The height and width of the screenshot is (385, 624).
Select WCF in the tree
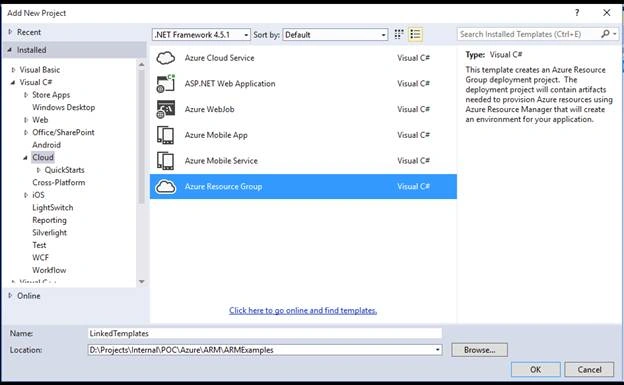pos(41,258)
